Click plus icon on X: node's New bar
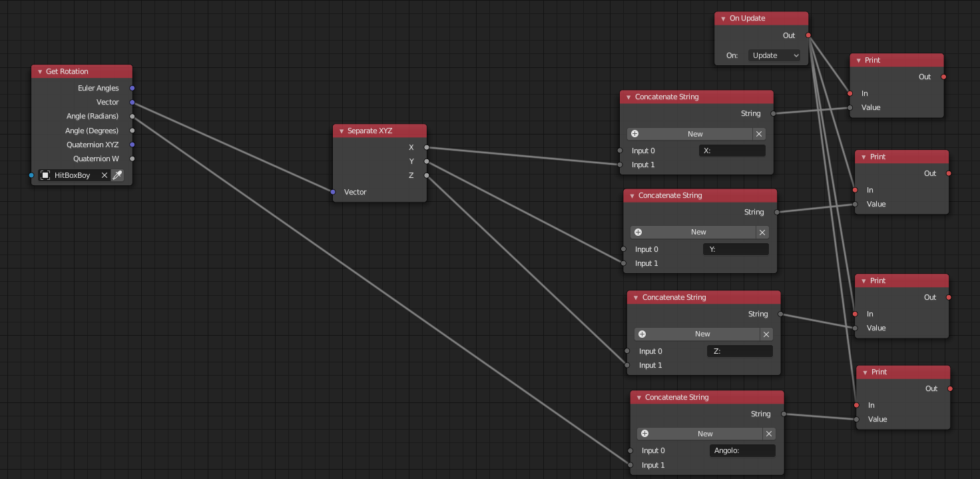Image resolution: width=980 pixels, height=479 pixels. pos(634,133)
